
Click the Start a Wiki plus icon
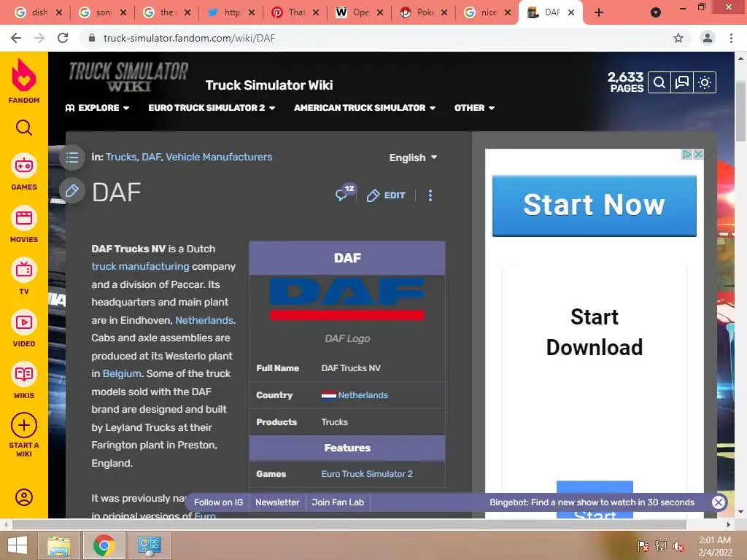point(24,425)
